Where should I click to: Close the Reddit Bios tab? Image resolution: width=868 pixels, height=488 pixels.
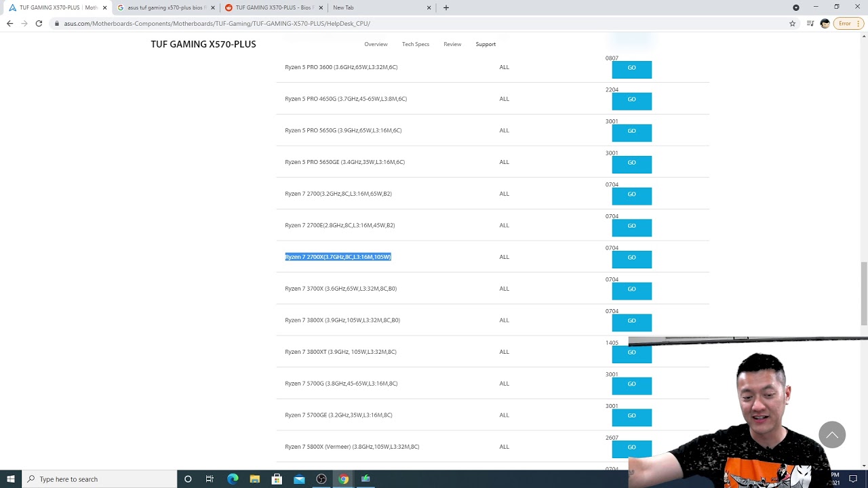[321, 7]
